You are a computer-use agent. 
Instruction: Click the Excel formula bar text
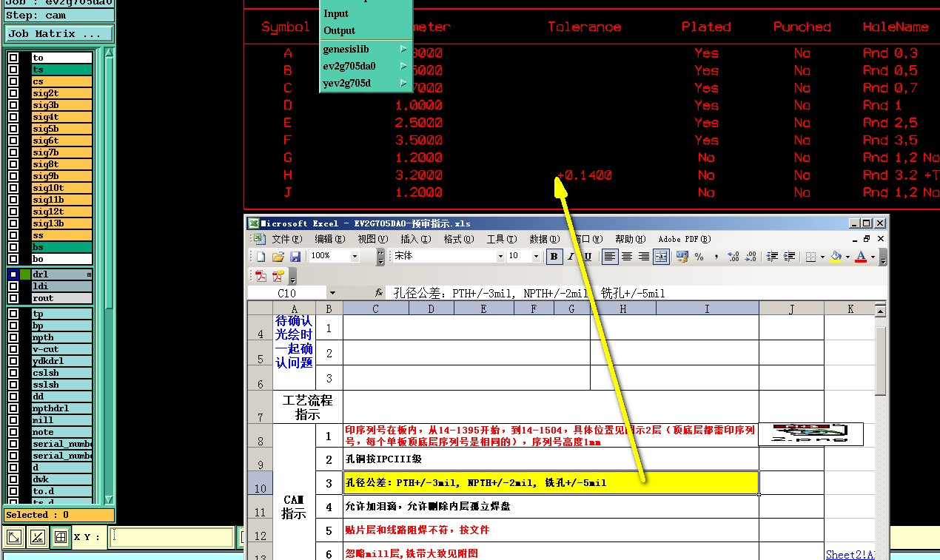pyautogui.click(x=528, y=294)
